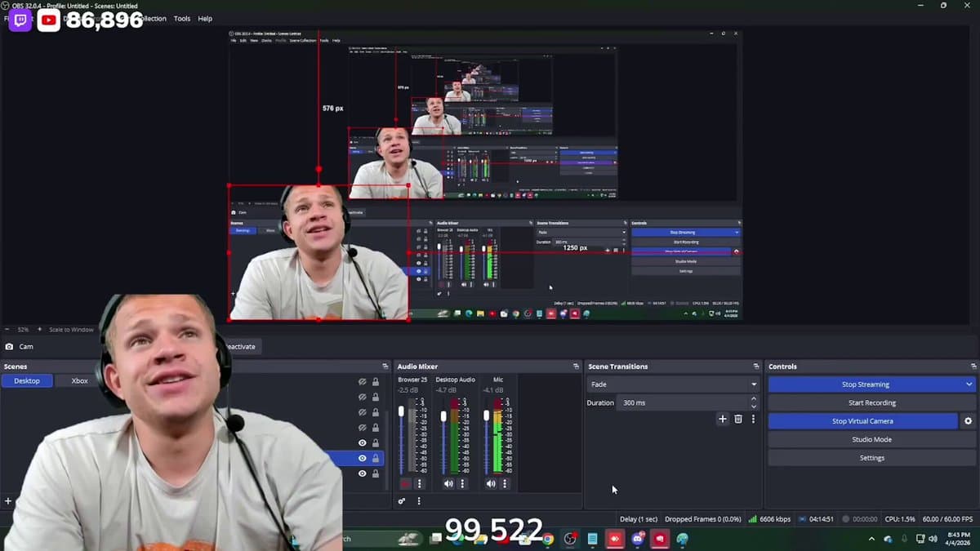Unmute the Browser 25 audio channel
The width and height of the screenshot is (980, 551).
coord(405,483)
